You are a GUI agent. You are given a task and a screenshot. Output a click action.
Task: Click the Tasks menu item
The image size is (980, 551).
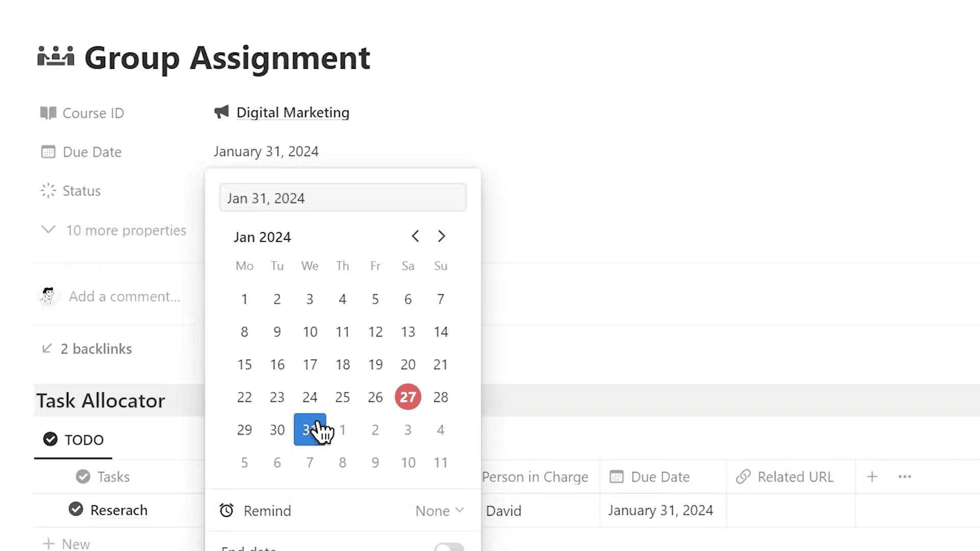coord(113,477)
